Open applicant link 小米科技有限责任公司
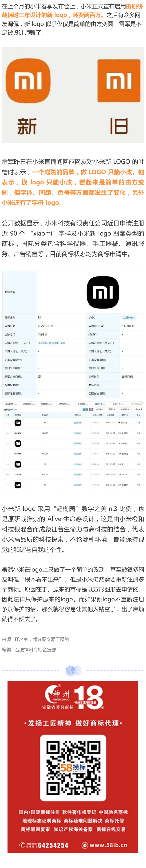This screenshot has height=868, width=146. 51,343
